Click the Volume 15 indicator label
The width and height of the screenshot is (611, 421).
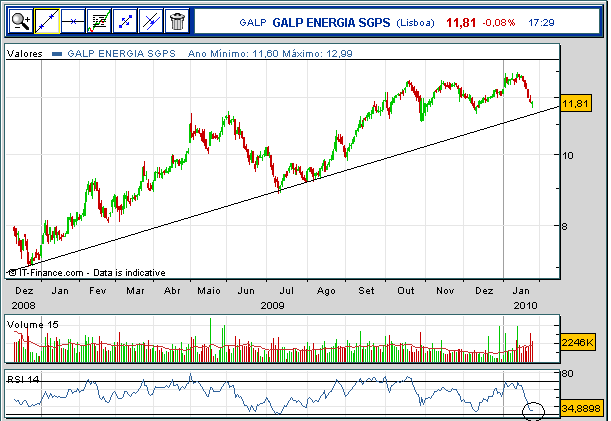pos(33,325)
